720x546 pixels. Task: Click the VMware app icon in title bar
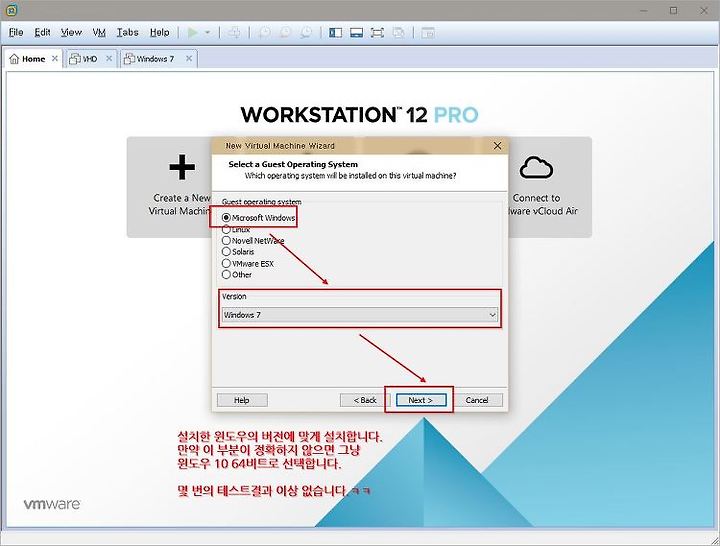pos(12,10)
